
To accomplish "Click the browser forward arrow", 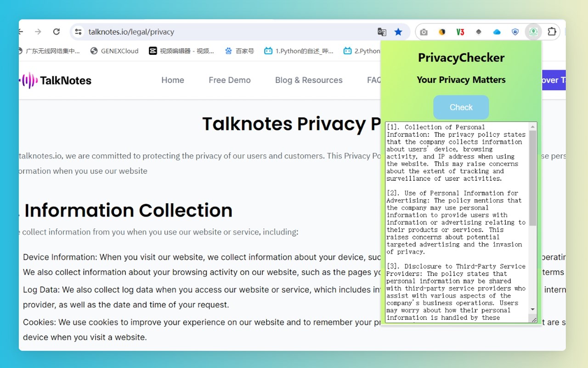I will pyautogui.click(x=38, y=32).
